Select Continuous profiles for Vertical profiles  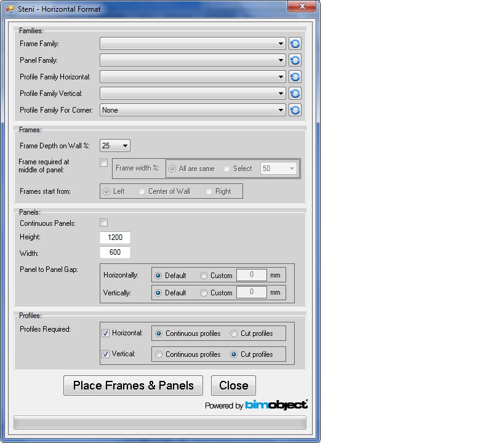pyautogui.click(x=159, y=354)
